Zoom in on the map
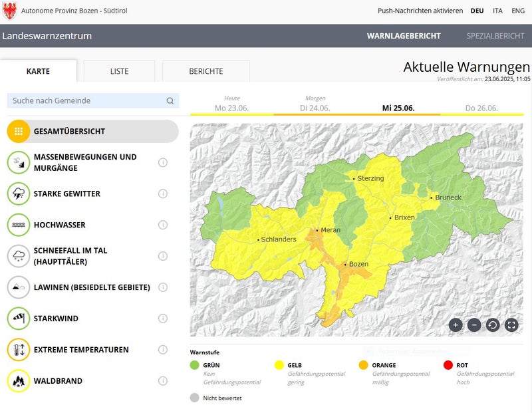This screenshot has width=532, height=413. click(x=456, y=325)
